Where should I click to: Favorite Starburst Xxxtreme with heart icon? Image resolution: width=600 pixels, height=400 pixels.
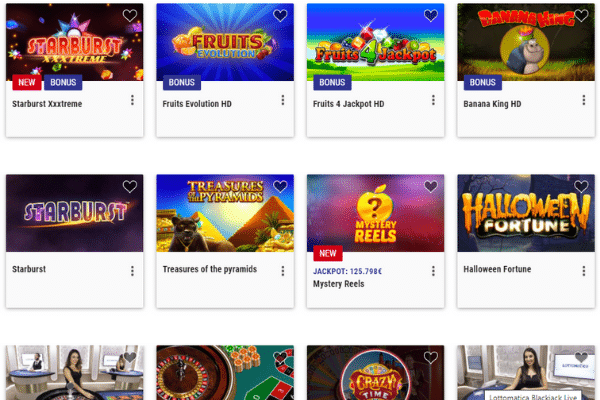[x=130, y=15]
